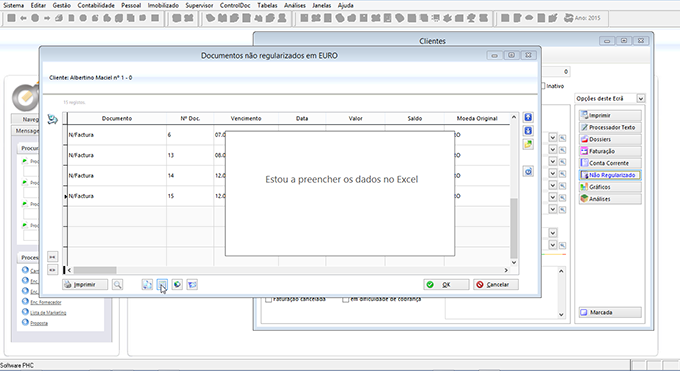Click the grid's horizontal scrollbar thumb
The height and width of the screenshot is (371, 680).
click(x=95, y=270)
